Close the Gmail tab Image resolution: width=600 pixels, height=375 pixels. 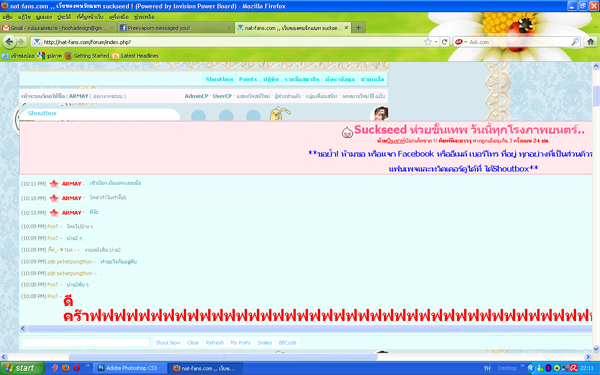tap(112, 28)
